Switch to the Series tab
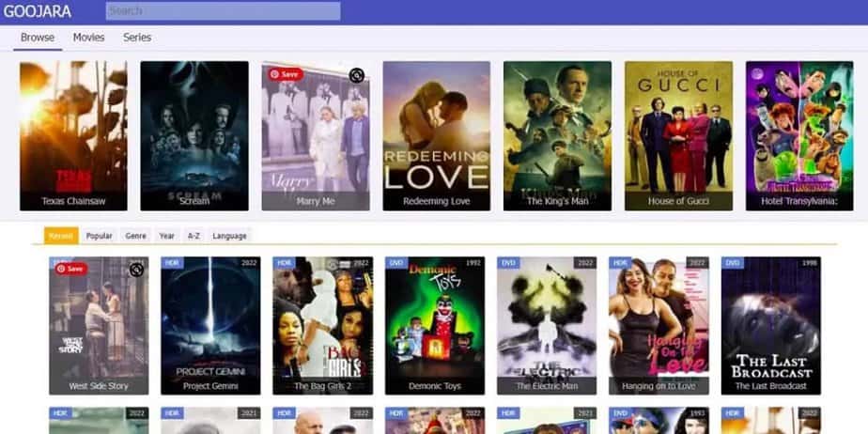 [137, 38]
